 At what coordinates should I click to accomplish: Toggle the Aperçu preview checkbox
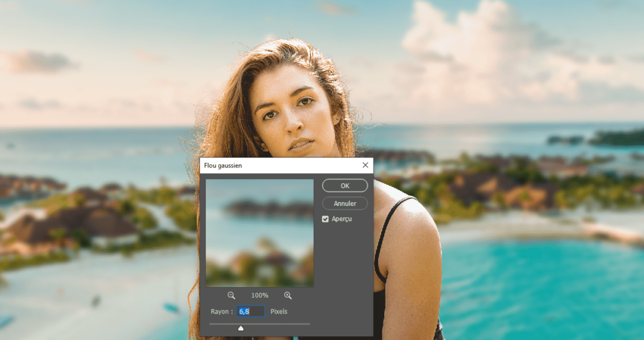click(x=325, y=219)
